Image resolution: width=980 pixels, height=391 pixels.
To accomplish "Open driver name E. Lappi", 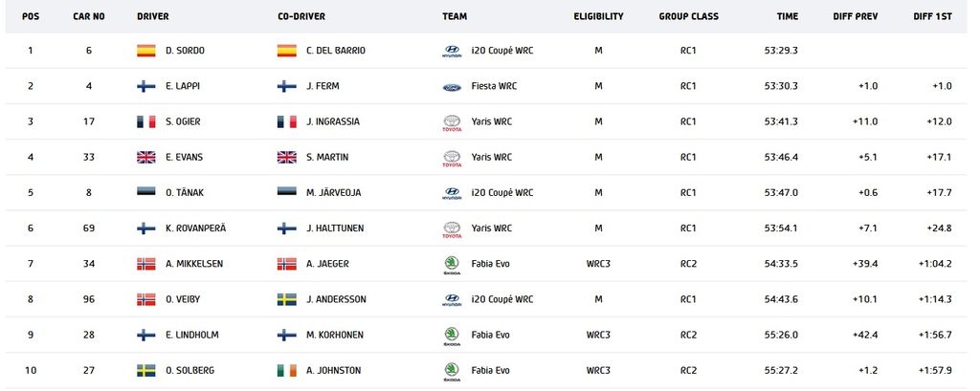I will 179,86.
